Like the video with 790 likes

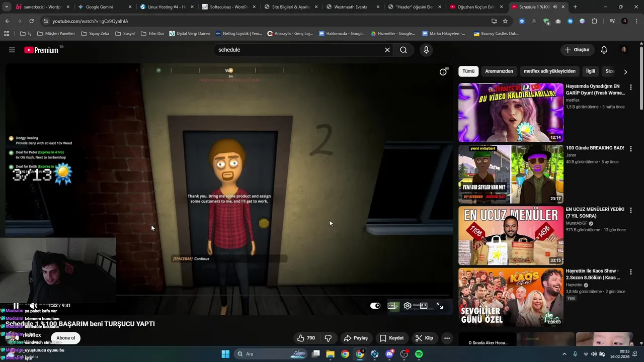click(306, 338)
